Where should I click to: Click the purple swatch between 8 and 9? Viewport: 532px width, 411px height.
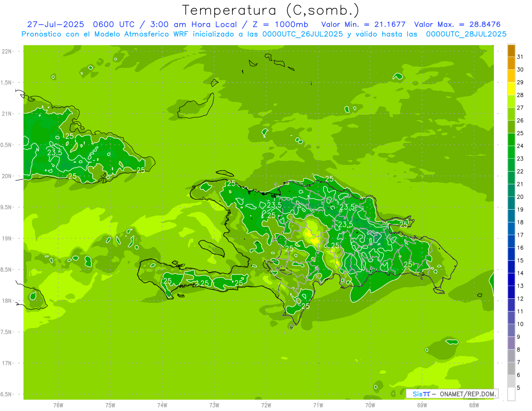[511, 343]
